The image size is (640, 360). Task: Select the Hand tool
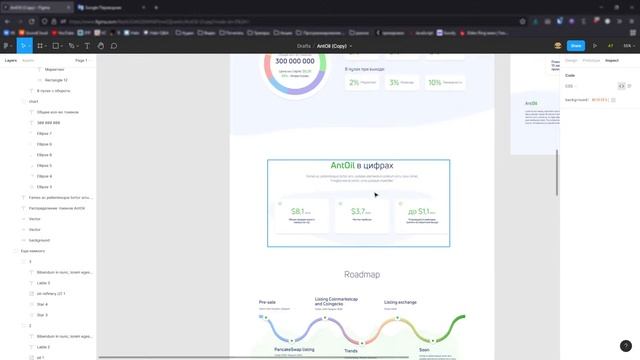100,46
